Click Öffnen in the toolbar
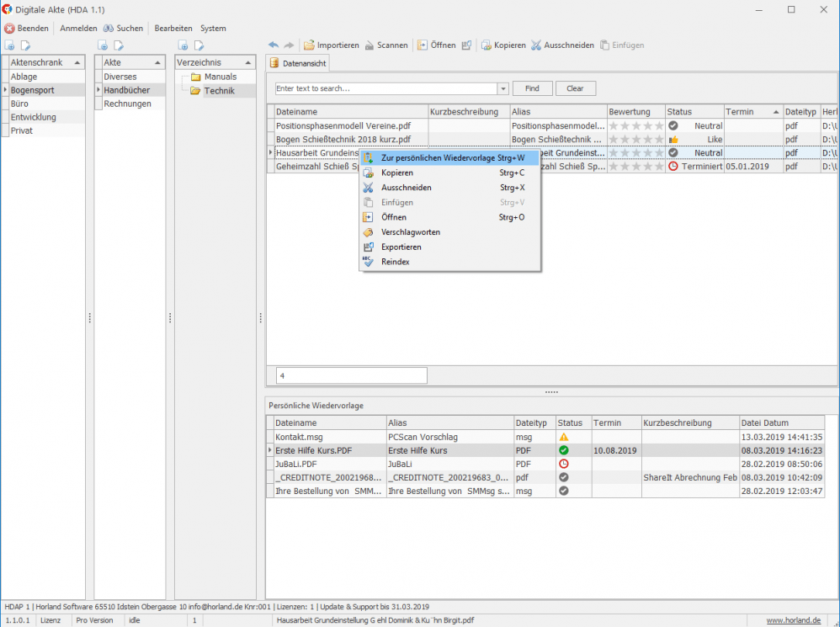This screenshot has height=627, width=840. point(437,45)
